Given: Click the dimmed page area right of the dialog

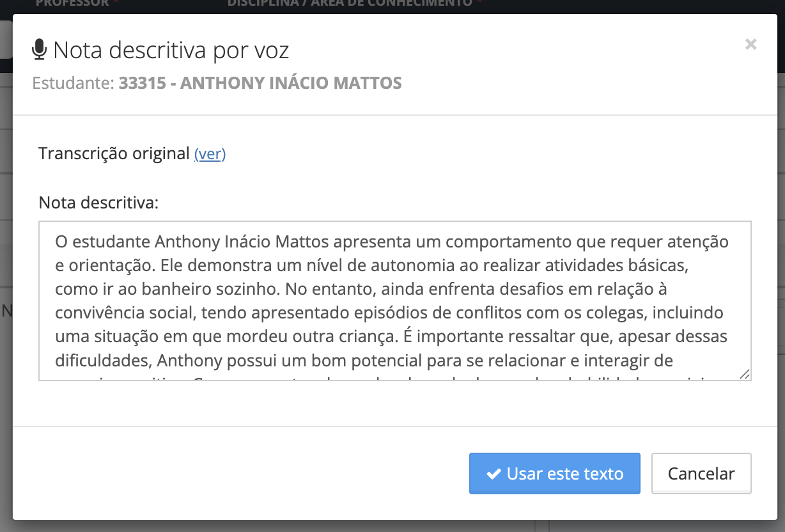Looking at the screenshot, I should tap(781, 256).
